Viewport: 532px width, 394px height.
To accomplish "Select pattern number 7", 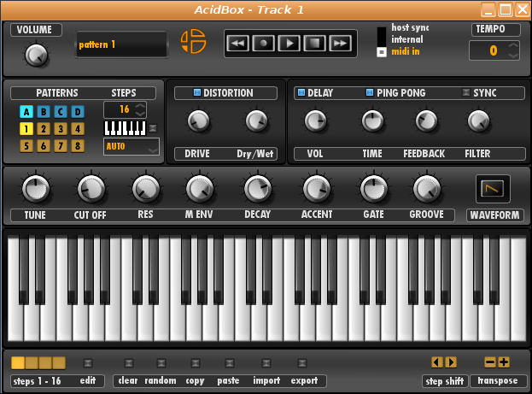I will coord(61,146).
